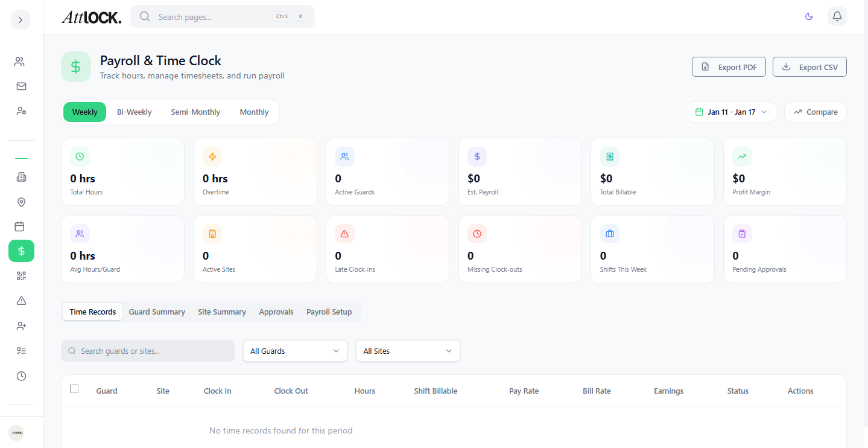Open the All Guards dropdown
868x448 pixels.
(295, 351)
